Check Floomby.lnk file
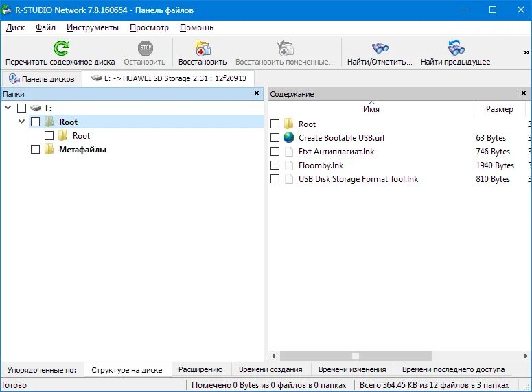The height and width of the screenshot is (392, 532). (275, 165)
